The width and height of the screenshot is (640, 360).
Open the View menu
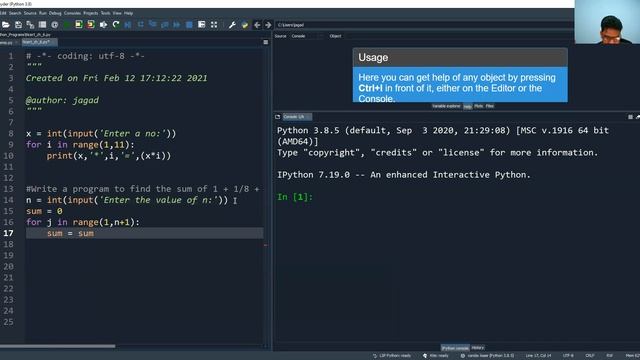coord(117,13)
